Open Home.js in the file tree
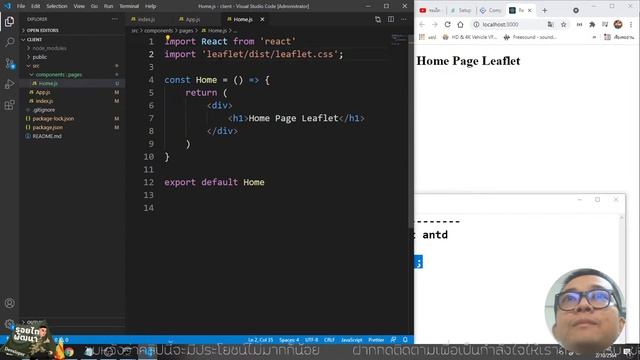The height and width of the screenshot is (360, 640). click(48, 83)
